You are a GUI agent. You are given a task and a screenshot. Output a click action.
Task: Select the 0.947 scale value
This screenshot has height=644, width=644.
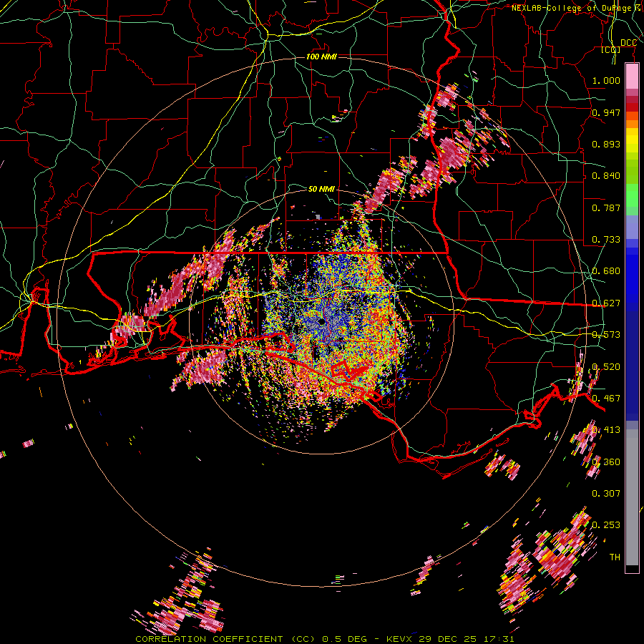pyautogui.click(x=606, y=112)
